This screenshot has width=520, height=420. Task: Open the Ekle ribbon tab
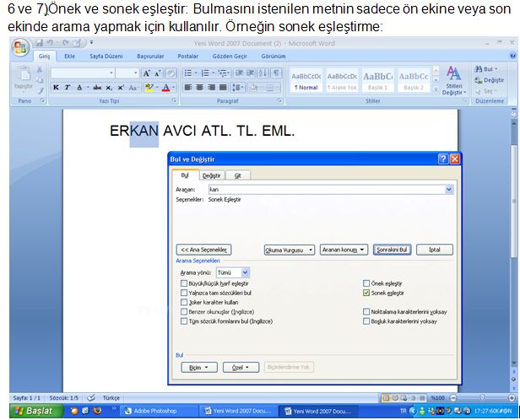[x=69, y=57]
